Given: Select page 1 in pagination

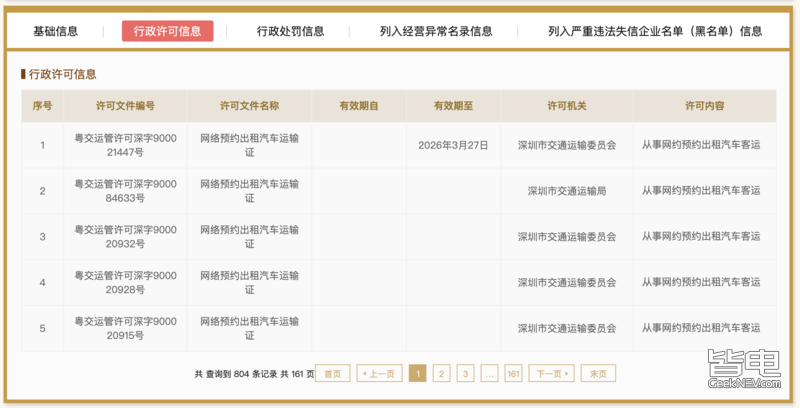Looking at the screenshot, I should (x=417, y=373).
